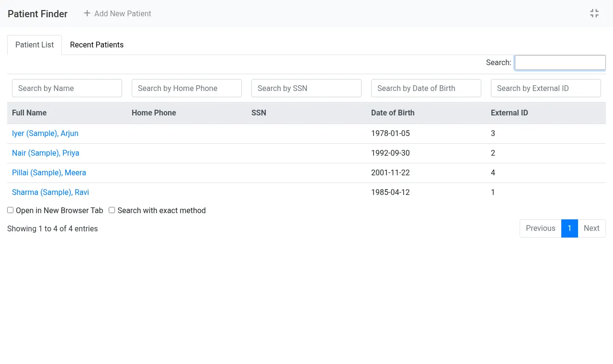Click the Search by Home Phone field
613x364 pixels.
click(x=187, y=88)
